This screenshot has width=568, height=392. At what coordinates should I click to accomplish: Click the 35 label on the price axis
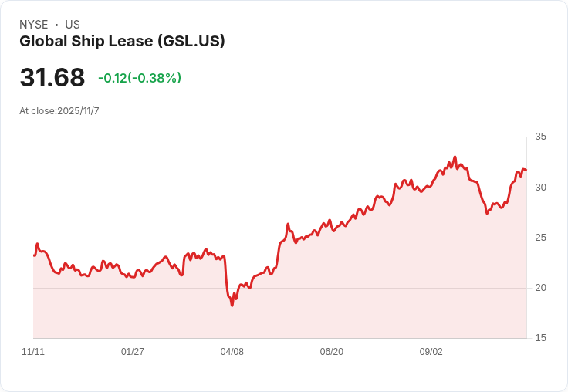coord(541,137)
